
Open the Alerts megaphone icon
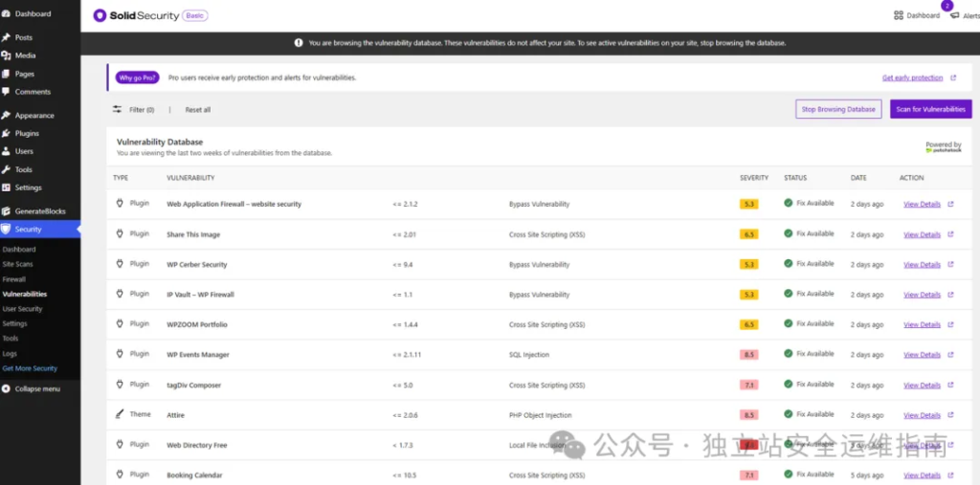(x=954, y=15)
